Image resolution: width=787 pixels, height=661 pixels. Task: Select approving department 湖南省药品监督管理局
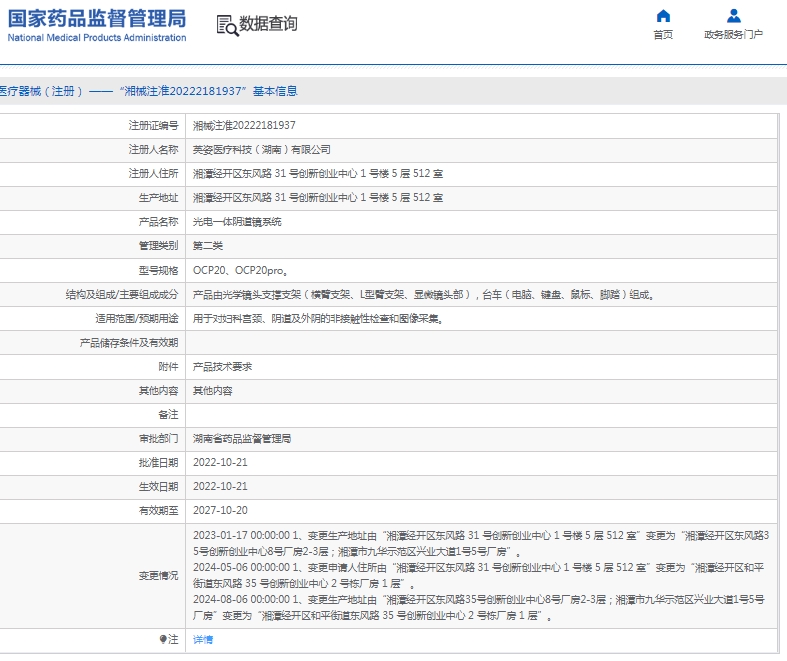click(x=242, y=439)
